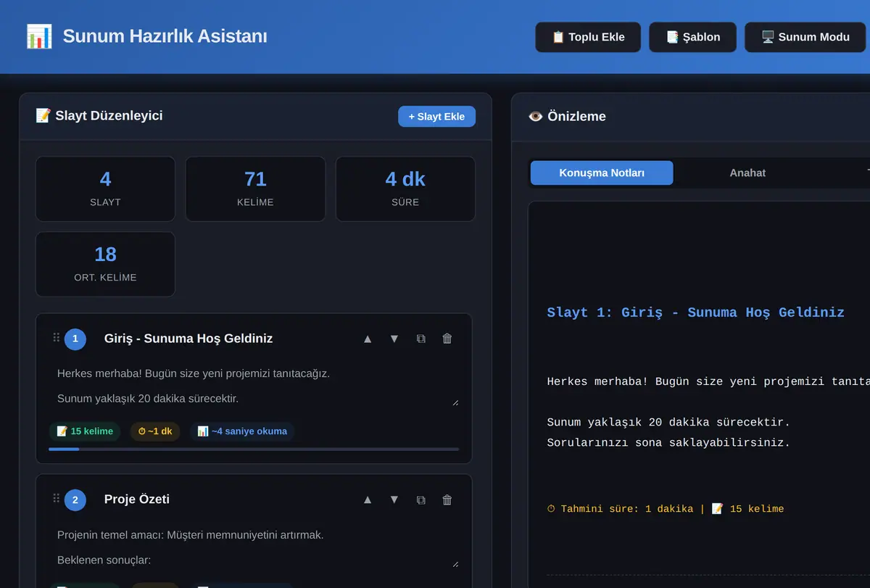Select the ORT. KELİME stat card

105,264
